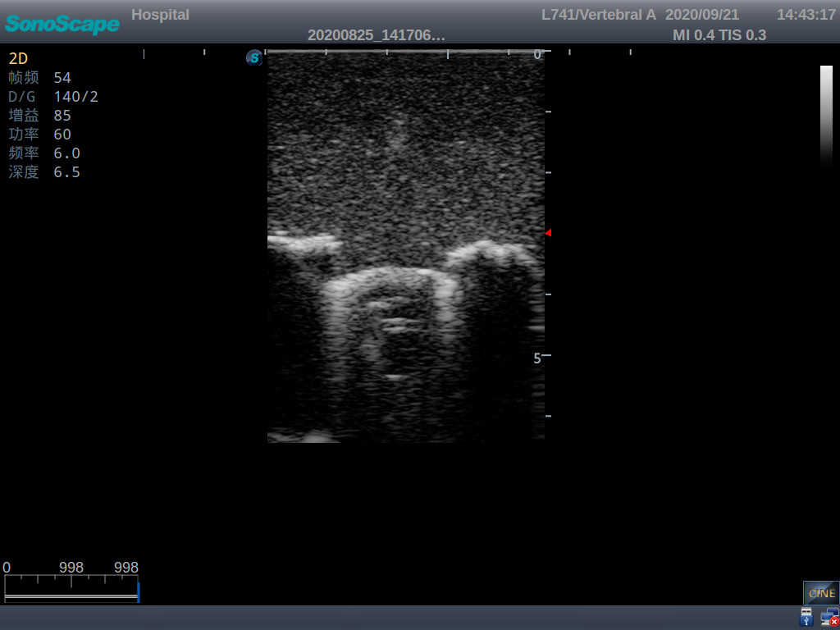The height and width of the screenshot is (630, 840).
Task: Click the network disconnected icon
Action: click(829, 616)
